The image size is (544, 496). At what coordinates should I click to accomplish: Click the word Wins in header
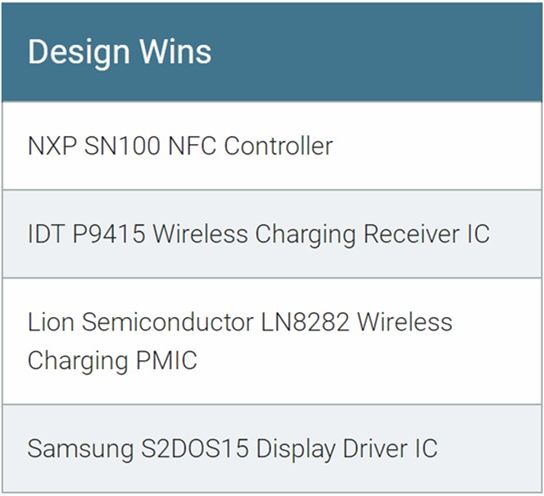[x=175, y=51]
